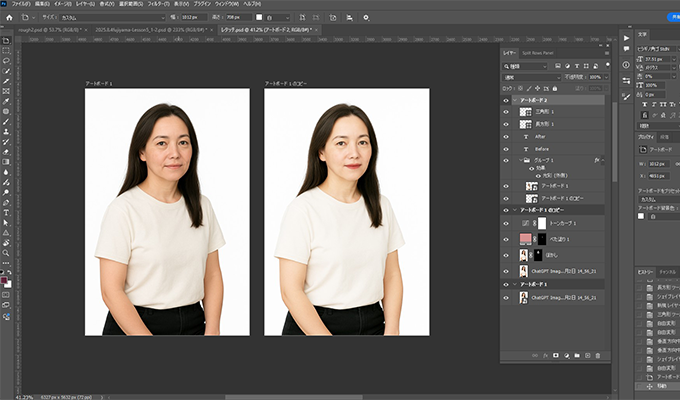This screenshot has height=400, width=680.
Task: Delete layer using trash icon in Layers panel
Action: tap(598, 354)
